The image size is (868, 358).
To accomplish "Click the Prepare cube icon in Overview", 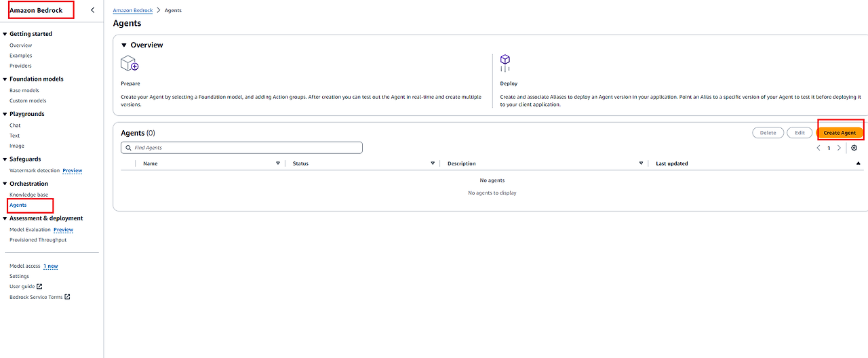I will point(130,64).
